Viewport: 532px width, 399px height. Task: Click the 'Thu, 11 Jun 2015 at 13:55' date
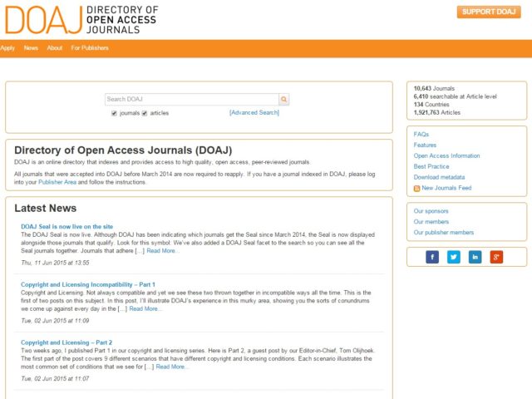tap(55, 263)
